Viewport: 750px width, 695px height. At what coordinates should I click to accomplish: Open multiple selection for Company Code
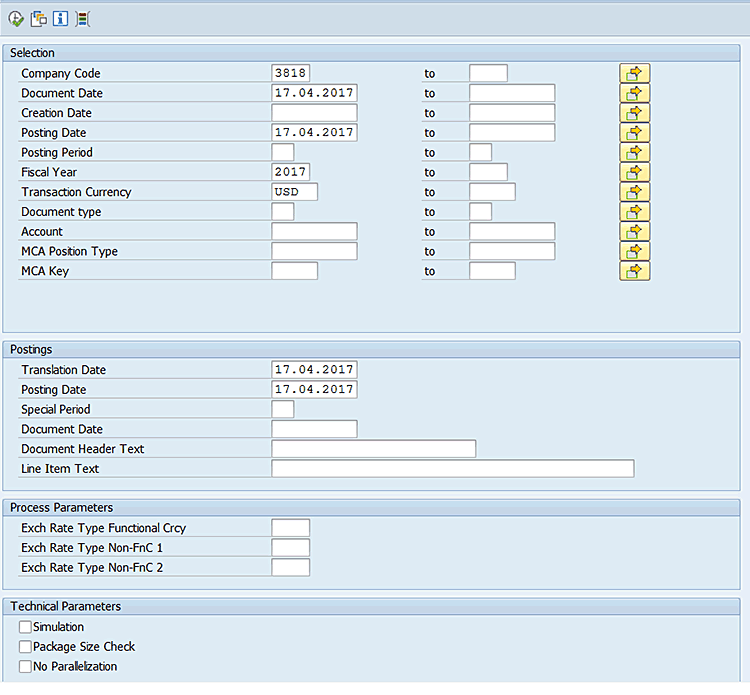click(x=634, y=73)
